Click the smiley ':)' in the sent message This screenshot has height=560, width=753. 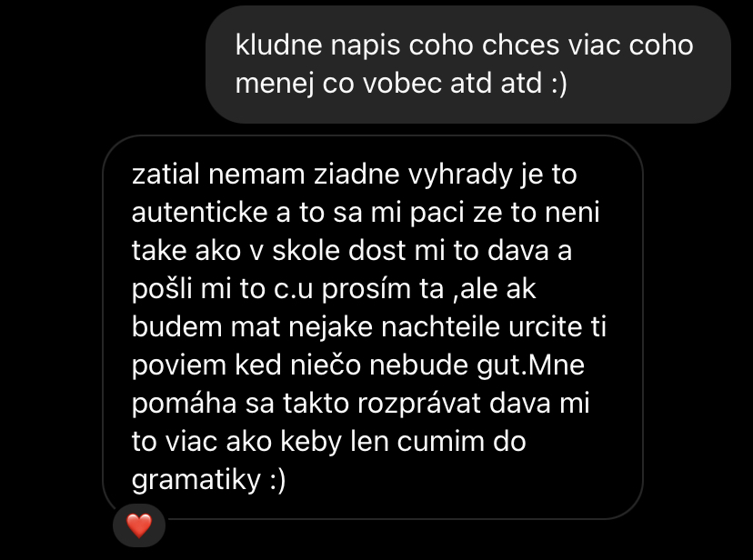click(559, 83)
